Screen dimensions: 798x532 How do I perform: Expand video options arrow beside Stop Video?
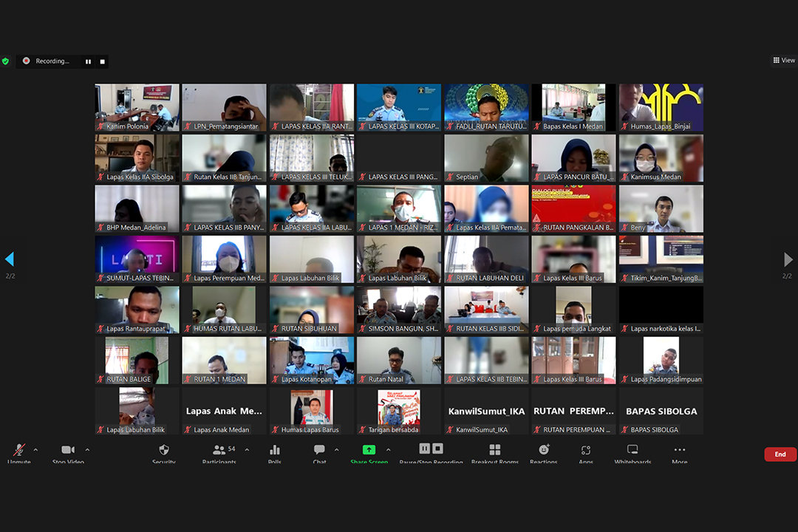tap(87, 449)
